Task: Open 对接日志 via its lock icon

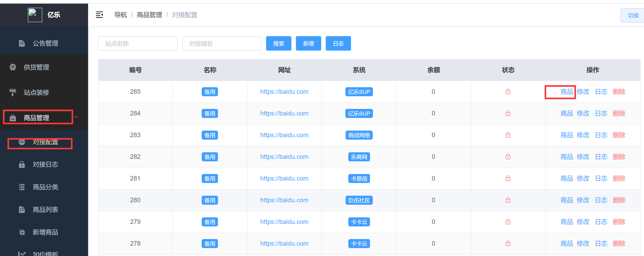Action: [x=22, y=164]
